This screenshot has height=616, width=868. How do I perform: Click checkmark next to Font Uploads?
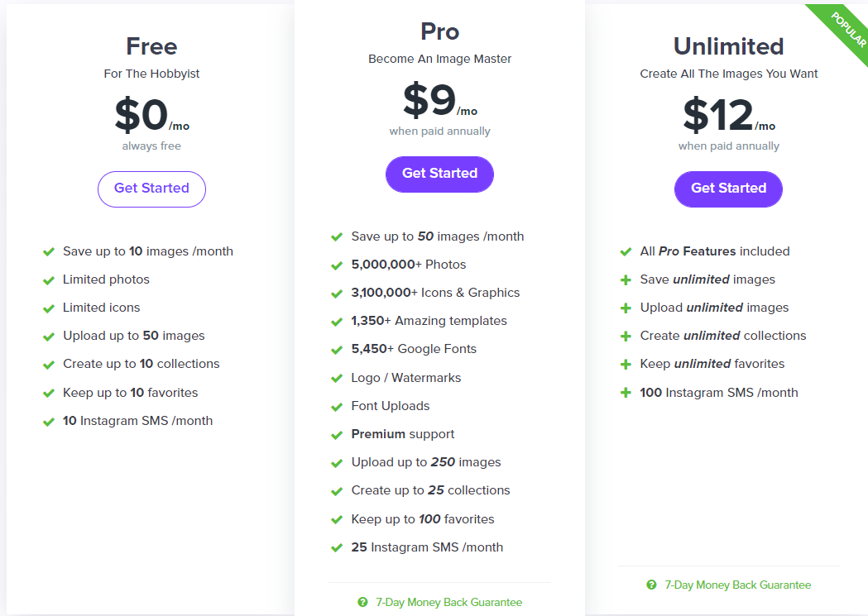[337, 407]
